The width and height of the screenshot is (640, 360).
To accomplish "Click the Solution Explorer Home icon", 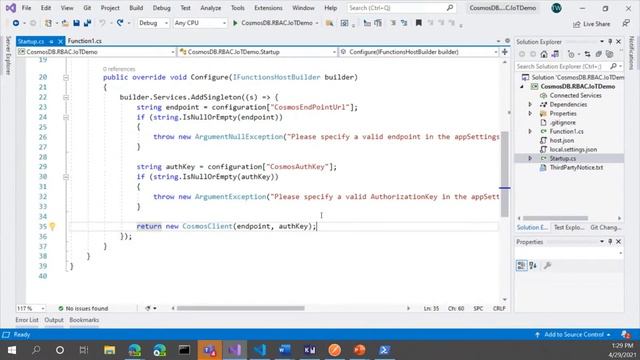I will (544, 54).
